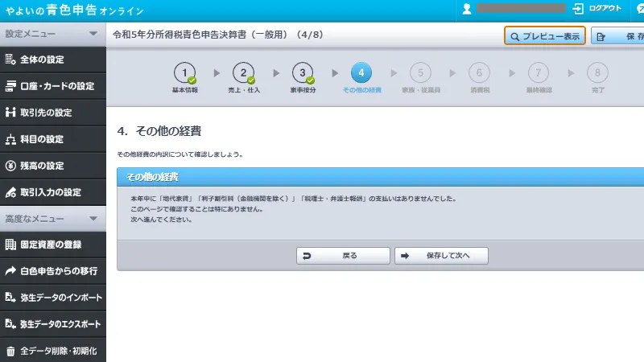Click the 固定資産の登録 building icon
644x362 pixels.
[x=10, y=245]
